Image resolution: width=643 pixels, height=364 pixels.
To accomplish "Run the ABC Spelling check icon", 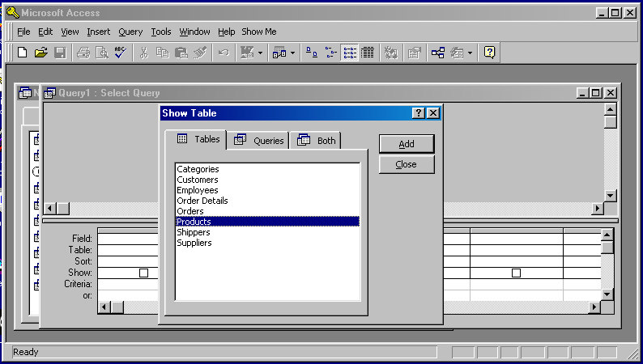I will click(121, 53).
